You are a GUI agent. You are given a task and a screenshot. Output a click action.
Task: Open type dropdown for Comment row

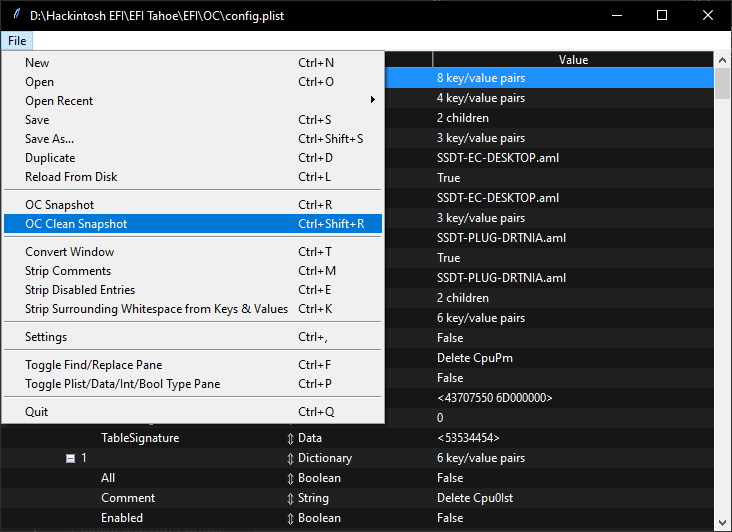[290, 498]
